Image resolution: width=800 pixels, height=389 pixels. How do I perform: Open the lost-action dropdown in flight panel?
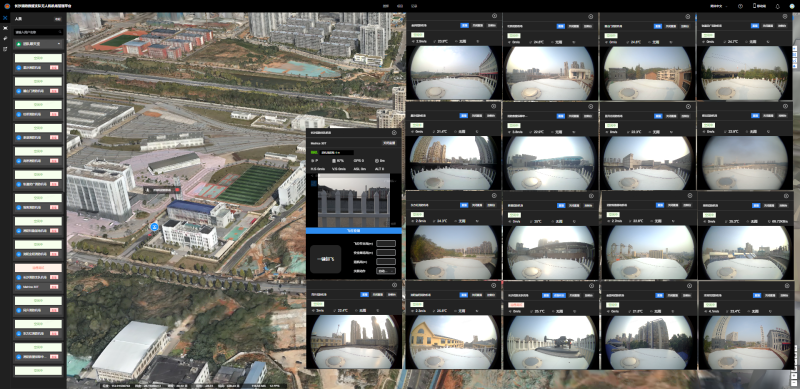386,271
